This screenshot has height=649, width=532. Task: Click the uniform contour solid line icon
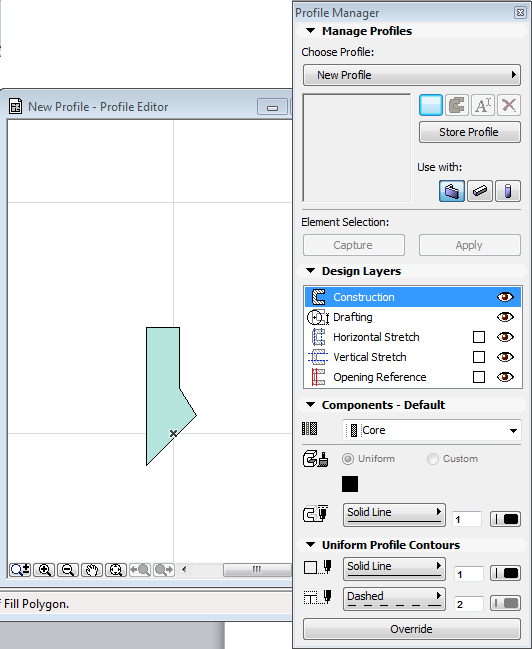coord(318,567)
